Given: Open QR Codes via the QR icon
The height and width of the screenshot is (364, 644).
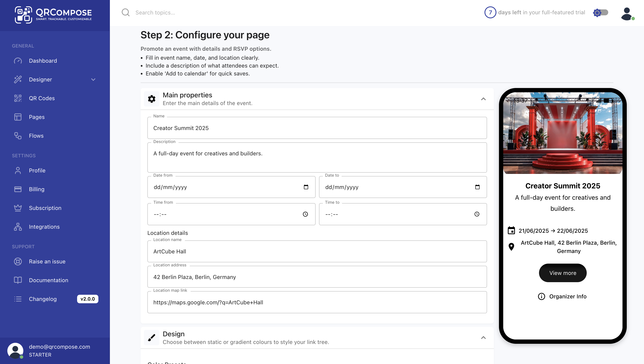Looking at the screenshot, I should 18,98.
